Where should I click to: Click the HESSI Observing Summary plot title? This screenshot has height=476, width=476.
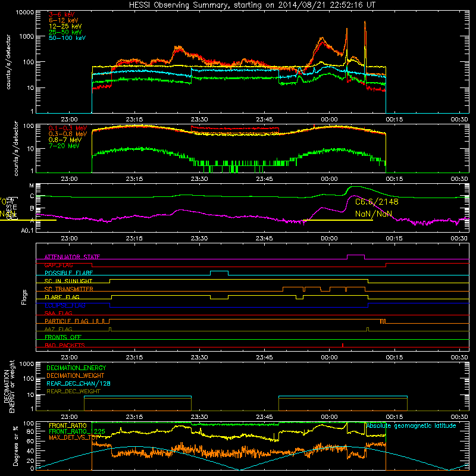click(252, 5)
